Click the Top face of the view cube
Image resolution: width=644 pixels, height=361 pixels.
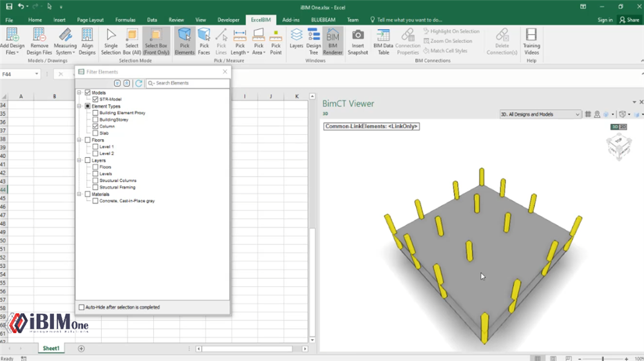coord(618,141)
